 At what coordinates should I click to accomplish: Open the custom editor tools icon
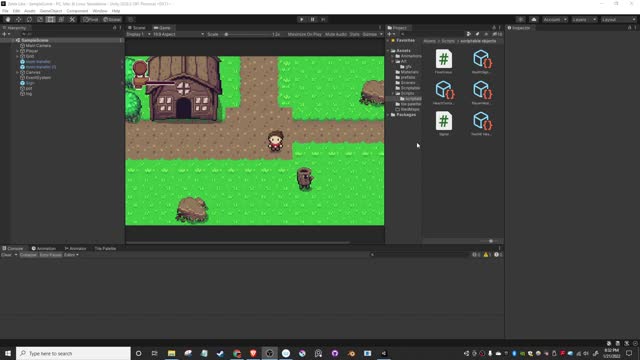click(x=72, y=20)
